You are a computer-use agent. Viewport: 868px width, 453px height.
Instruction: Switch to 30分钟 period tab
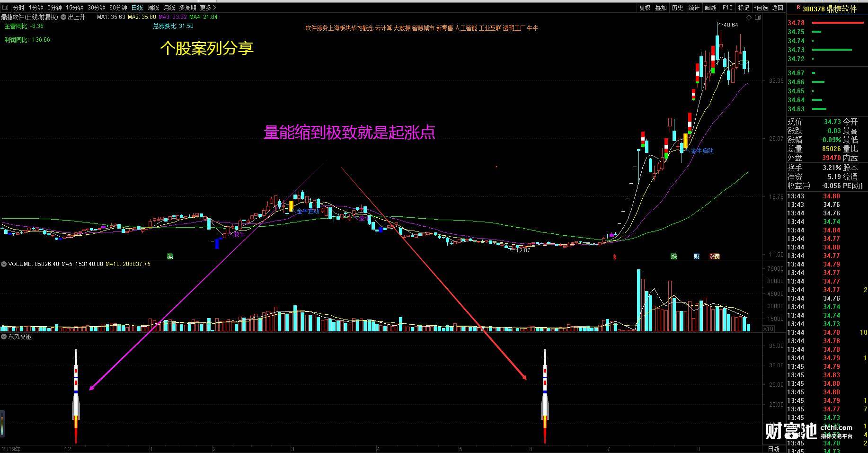(x=96, y=8)
